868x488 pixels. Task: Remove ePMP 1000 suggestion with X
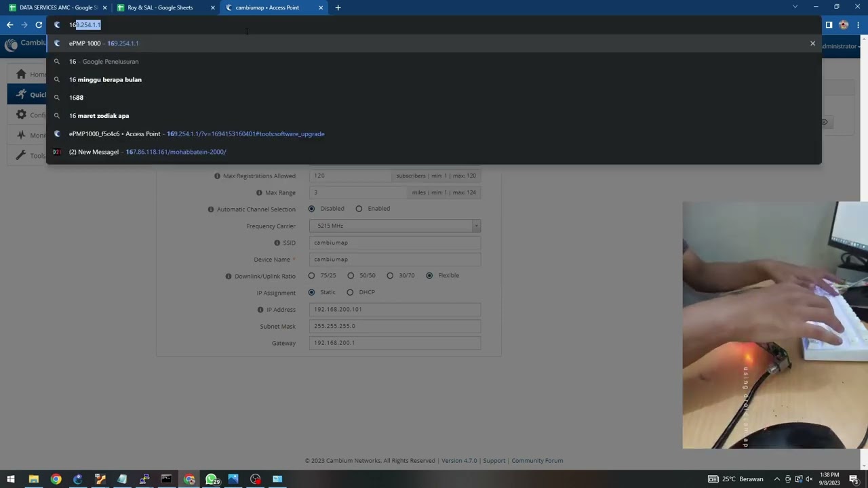coord(812,43)
